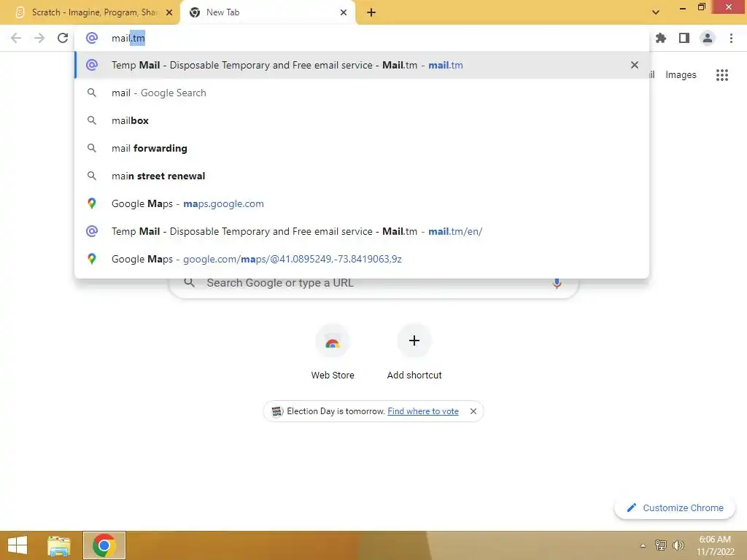Image resolution: width=747 pixels, height=560 pixels.
Task: Open the network tray icon
Action: tap(660, 545)
